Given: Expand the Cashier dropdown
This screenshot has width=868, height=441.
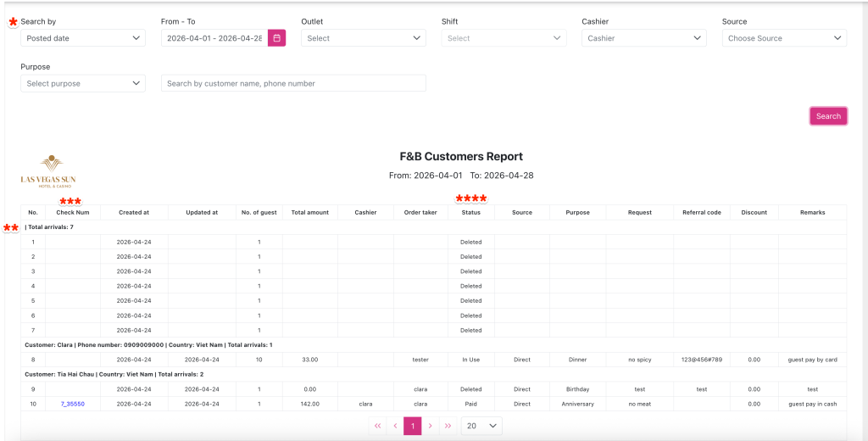Looking at the screenshot, I should 644,38.
